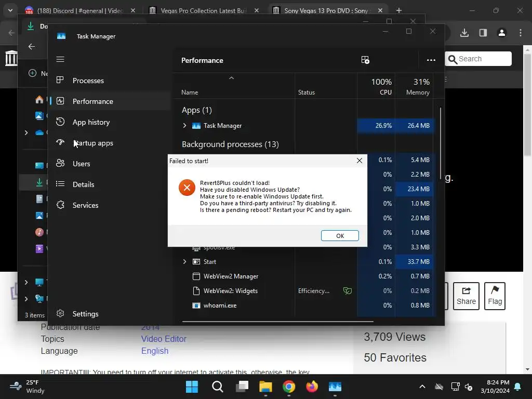Image resolution: width=532 pixels, height=399 pixels.
Task: Expand the Task Manager app row
Action: [184, 126]
